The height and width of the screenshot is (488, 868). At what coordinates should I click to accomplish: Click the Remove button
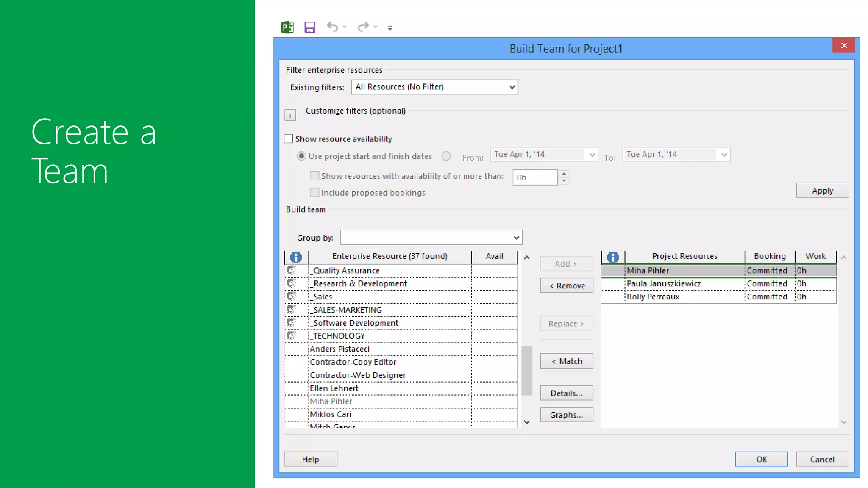566,286
